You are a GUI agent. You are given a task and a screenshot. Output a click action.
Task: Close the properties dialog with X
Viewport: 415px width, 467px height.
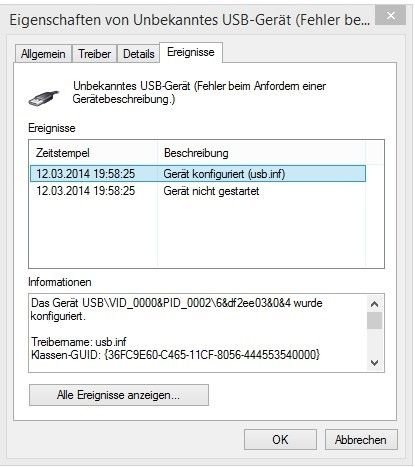(391, 15)
